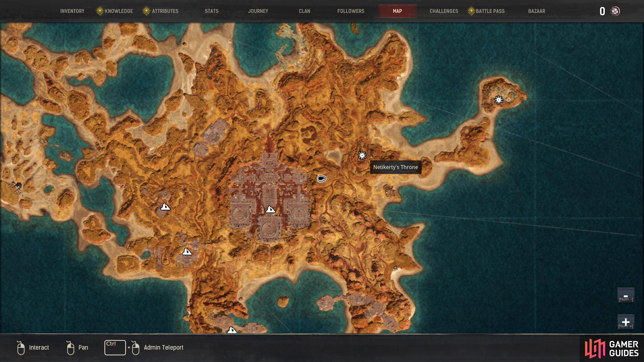Zoom out the map with minus button

tap(626, 295)
